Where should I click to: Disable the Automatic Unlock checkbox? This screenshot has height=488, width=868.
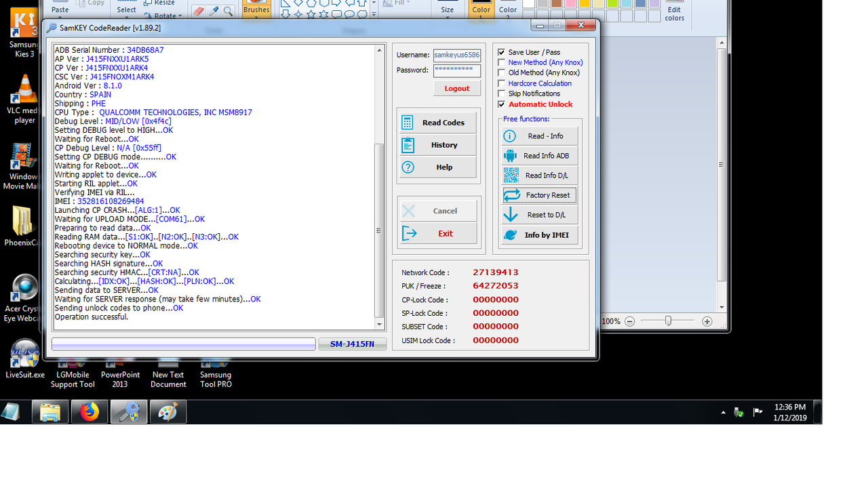pyautogui.click(x=502, y=104)
